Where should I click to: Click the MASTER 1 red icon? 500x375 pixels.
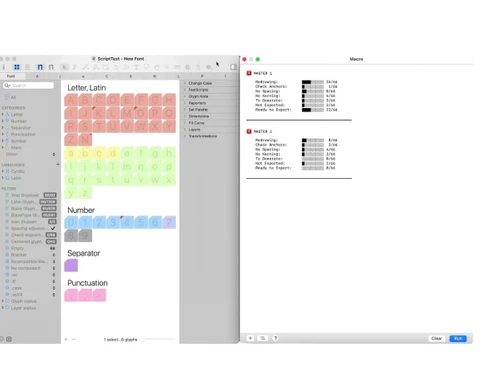coord(249,73)
